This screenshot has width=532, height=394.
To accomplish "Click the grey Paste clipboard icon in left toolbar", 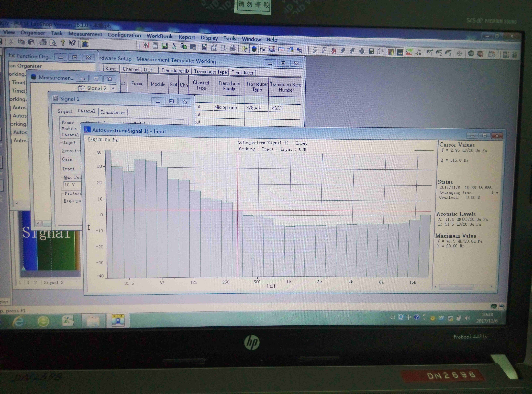I will coord(31,42).
